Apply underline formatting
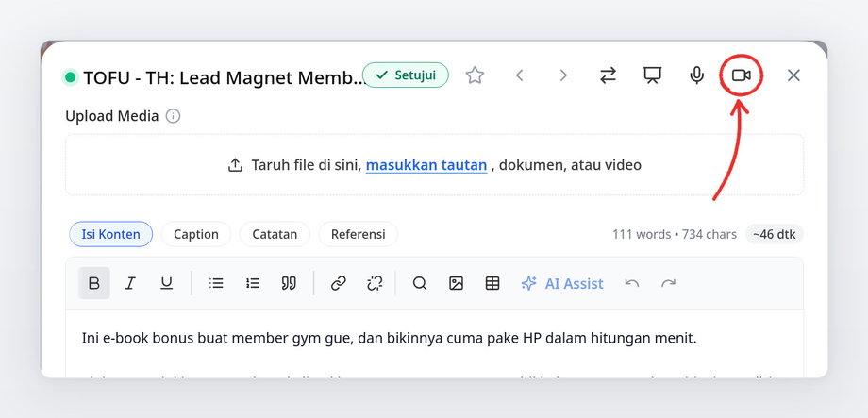 (167, 283)
